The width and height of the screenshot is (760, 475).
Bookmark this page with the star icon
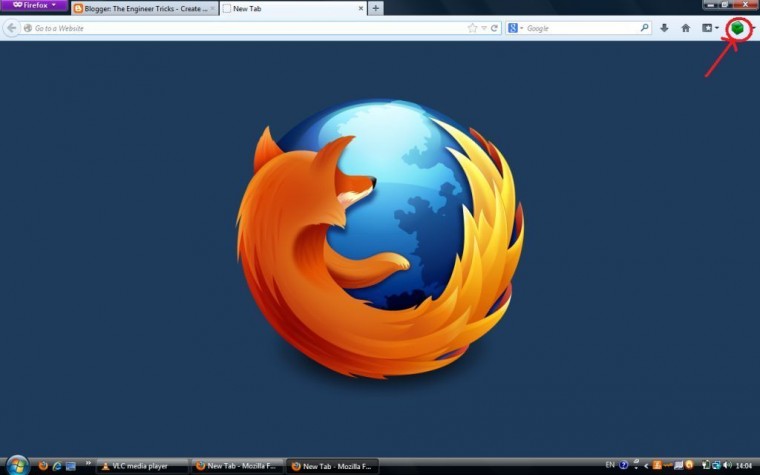tap(472, 28)
